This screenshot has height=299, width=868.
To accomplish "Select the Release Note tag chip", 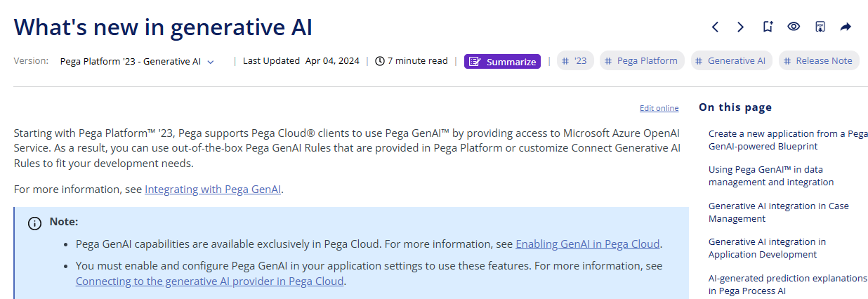I will coord(819,61).
